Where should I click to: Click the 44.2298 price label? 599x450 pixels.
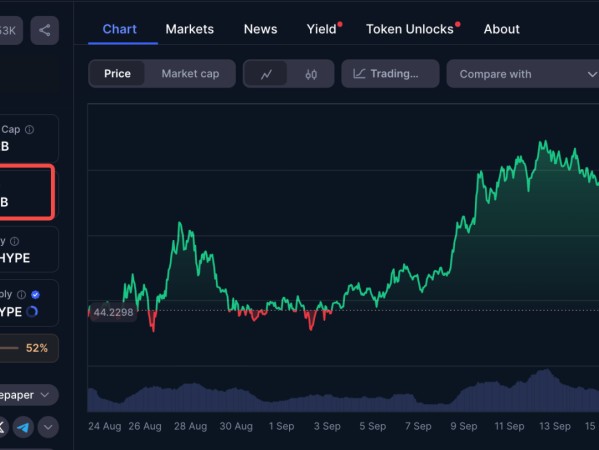click(x=113, y=312)
